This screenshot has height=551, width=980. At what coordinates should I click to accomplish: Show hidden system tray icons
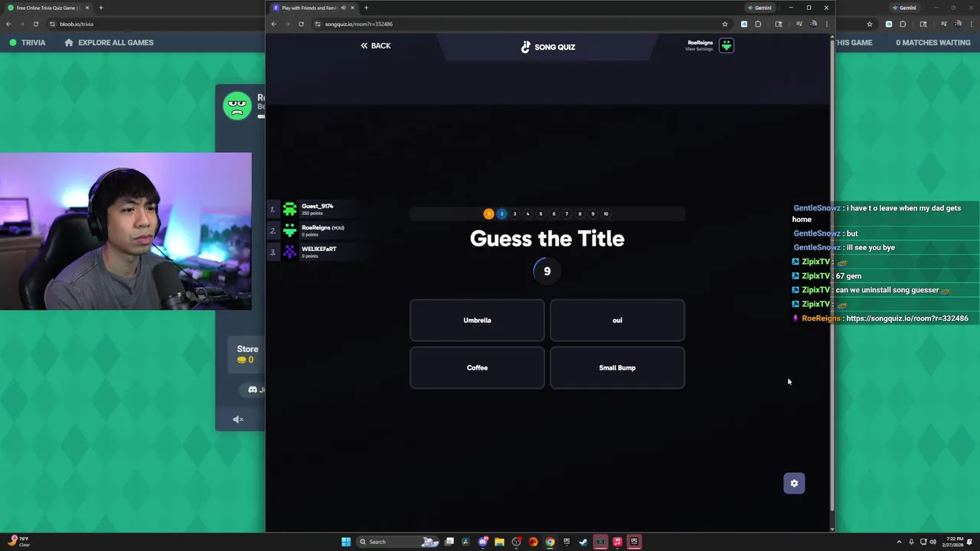point(899,542)
